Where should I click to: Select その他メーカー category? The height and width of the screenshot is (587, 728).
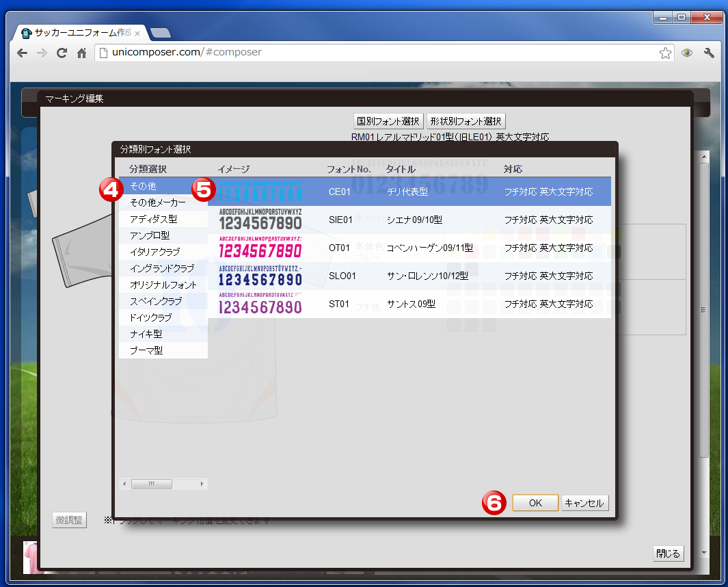(163, 203)
